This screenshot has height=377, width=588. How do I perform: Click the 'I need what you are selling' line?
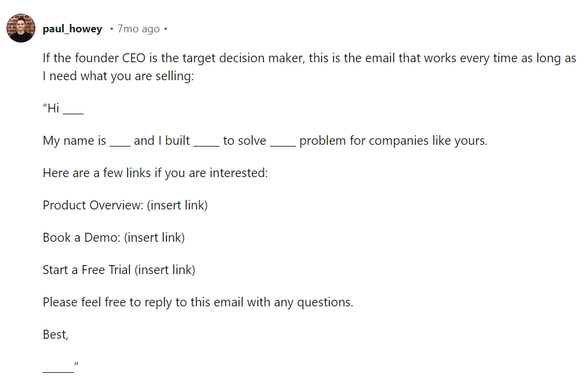pos(118,76)
